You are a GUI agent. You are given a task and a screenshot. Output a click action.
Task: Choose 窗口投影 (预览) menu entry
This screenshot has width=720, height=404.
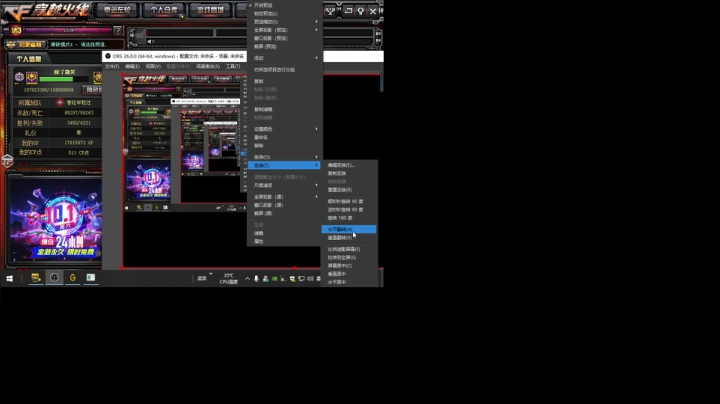click(x=285, y=38)
